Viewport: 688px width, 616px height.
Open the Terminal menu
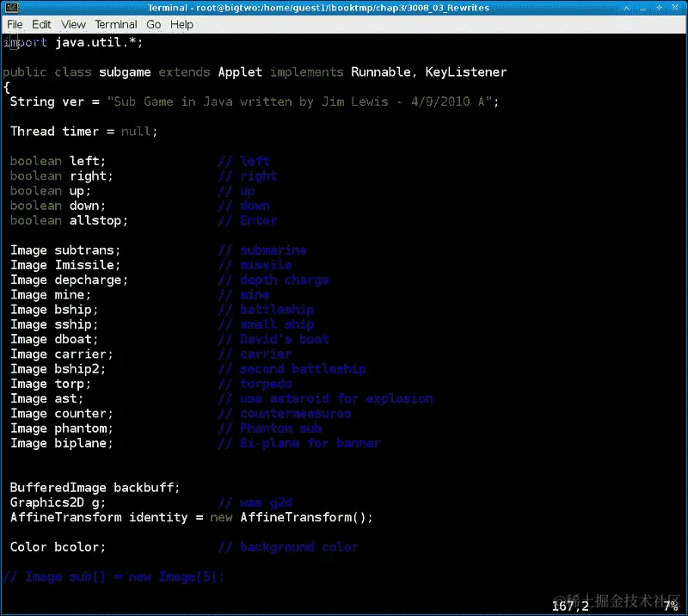116,25
